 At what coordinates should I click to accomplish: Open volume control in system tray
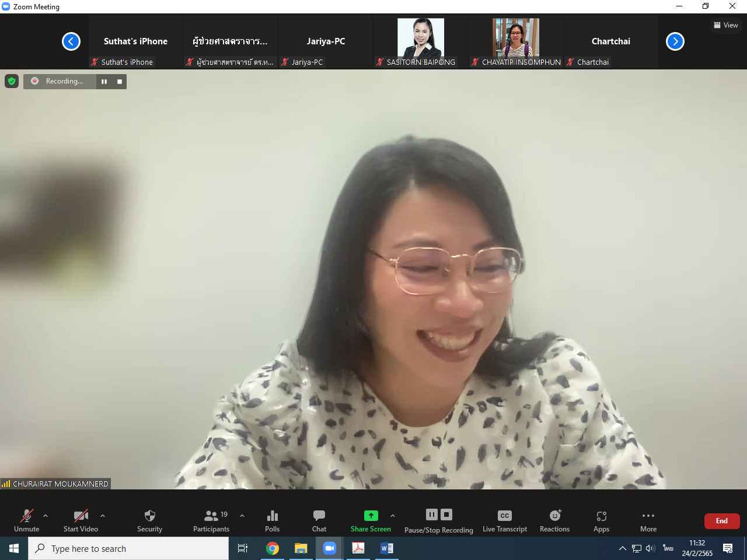[x=650, y=548]
